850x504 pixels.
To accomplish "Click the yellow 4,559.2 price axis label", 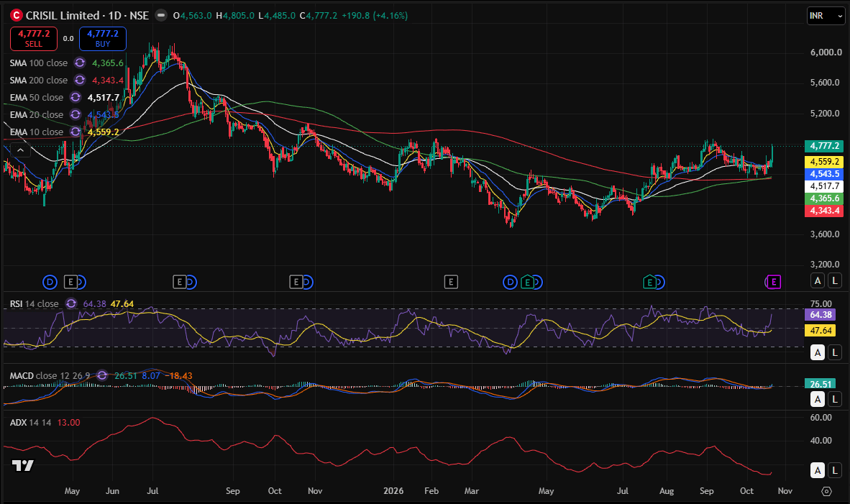I will [824, 162].
